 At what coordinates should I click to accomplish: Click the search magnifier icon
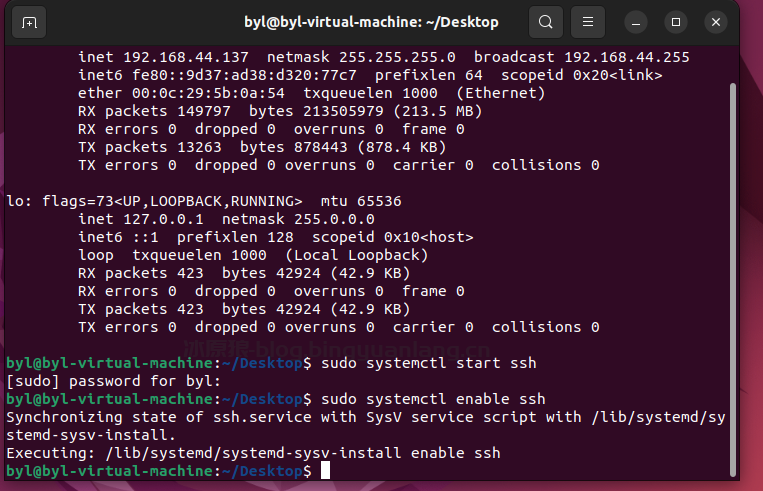pos(545,22)
